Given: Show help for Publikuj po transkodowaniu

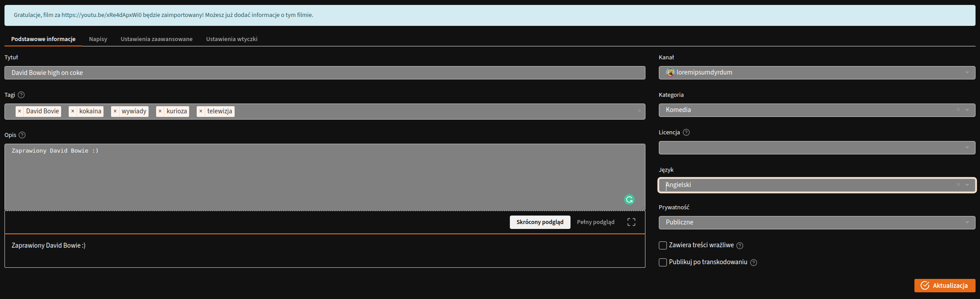Looking at the screenshot, I should pyautogui.click(x=753, y=262).
